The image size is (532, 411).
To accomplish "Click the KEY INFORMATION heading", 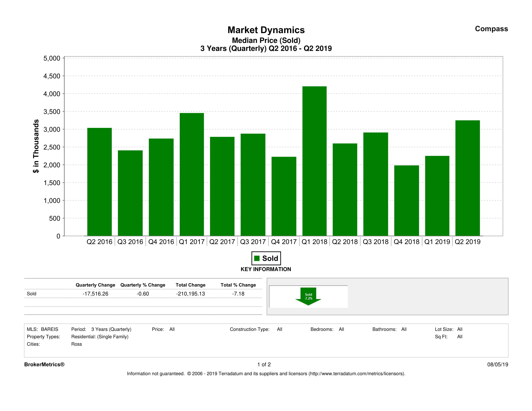I will click(x=266, y=269).
